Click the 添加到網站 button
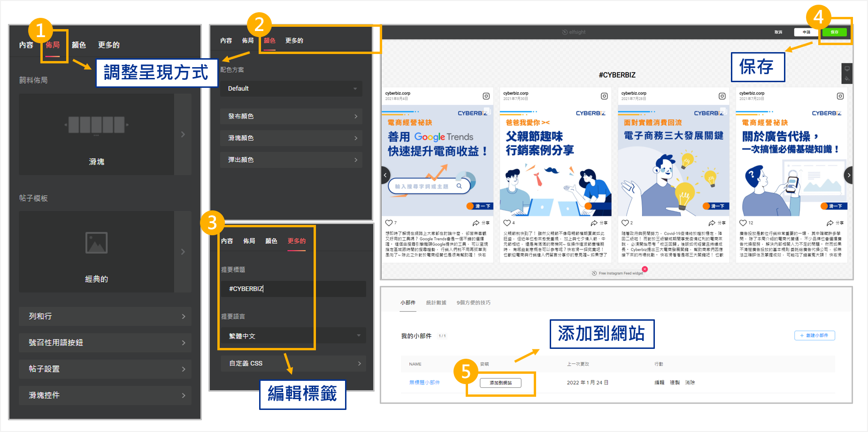Viewport: 868px width, 432px height. [500, 383]
